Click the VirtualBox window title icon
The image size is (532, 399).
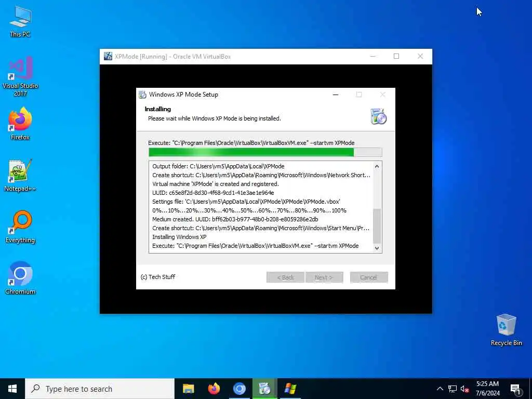coord(108,56)
